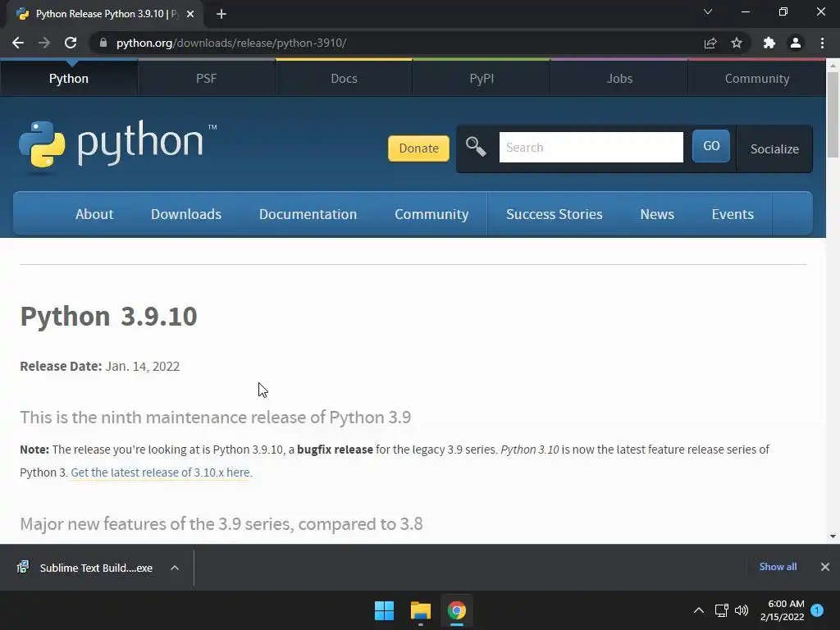This screenshot has width=840, height=630.
Task: Open the About menu
Action: pyautogui.click(x=94, y=214)
